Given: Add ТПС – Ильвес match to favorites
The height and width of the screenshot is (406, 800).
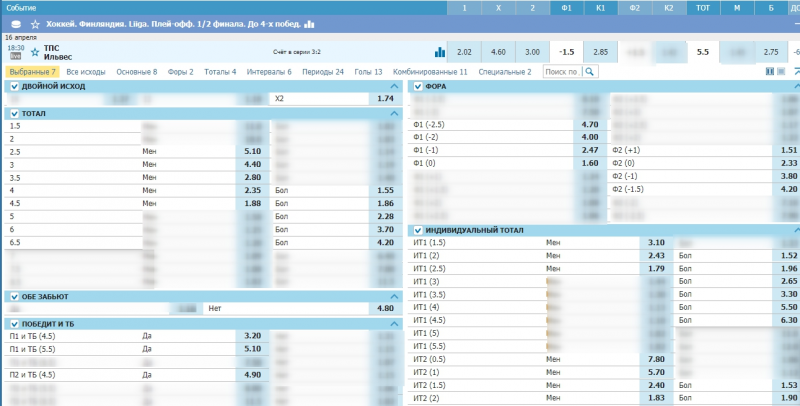Looking at the screenshot, I should tap(35, 52).
